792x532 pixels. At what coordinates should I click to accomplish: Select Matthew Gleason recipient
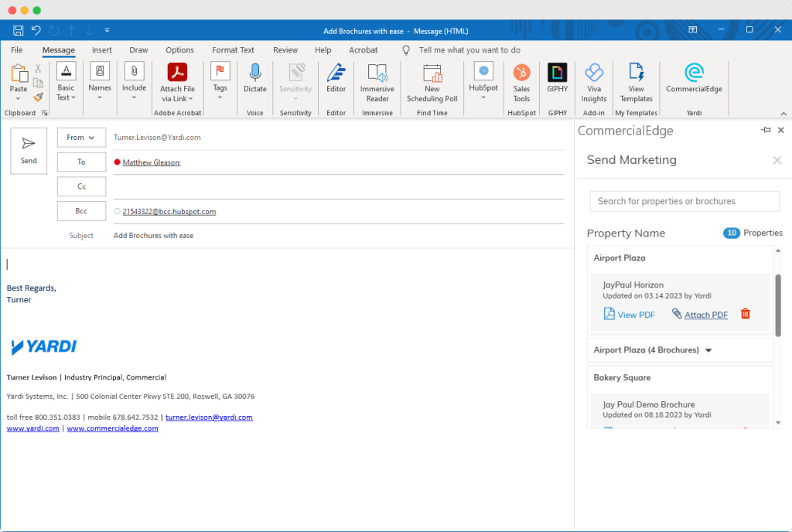(151, 162)
